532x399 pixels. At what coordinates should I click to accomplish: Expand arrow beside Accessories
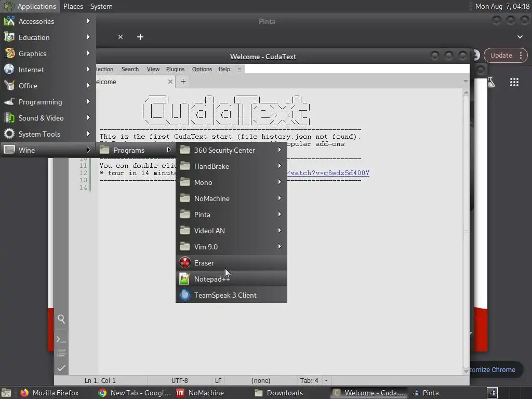coord(88,21)
